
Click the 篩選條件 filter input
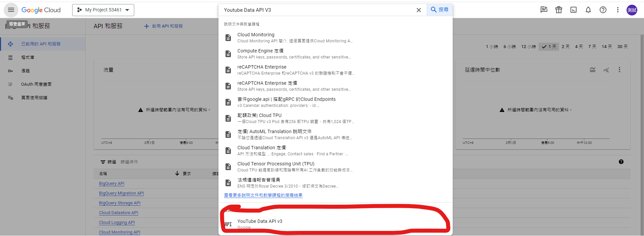[129, 162]
